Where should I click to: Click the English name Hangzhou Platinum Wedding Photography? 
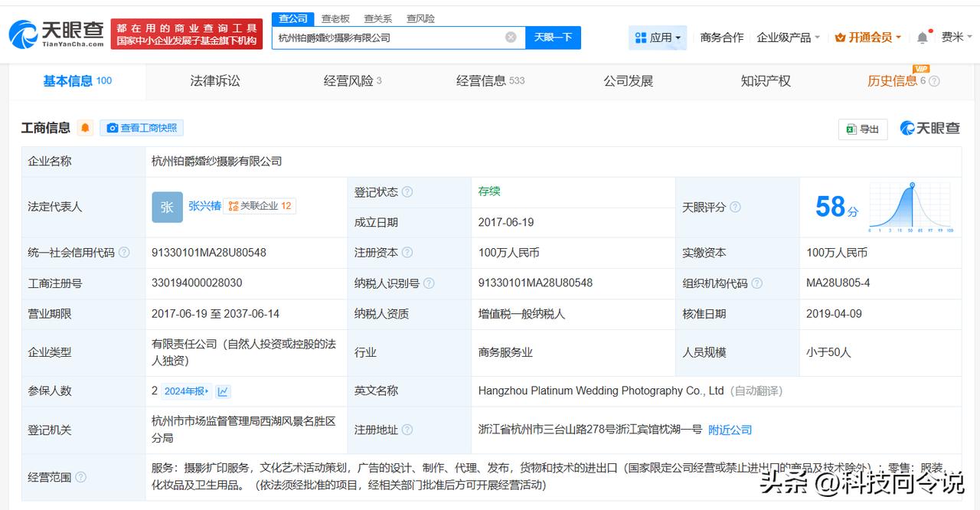(601, 391)
